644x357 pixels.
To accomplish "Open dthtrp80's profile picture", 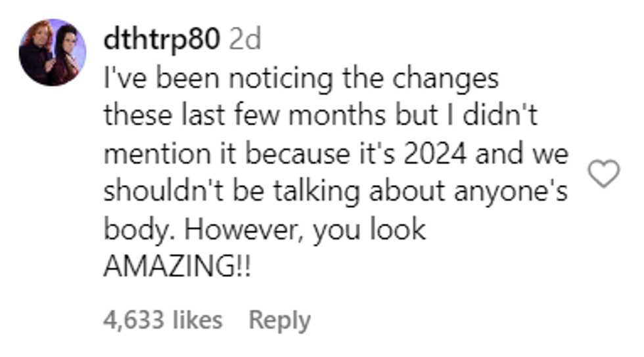I will [x=53, y=52].
